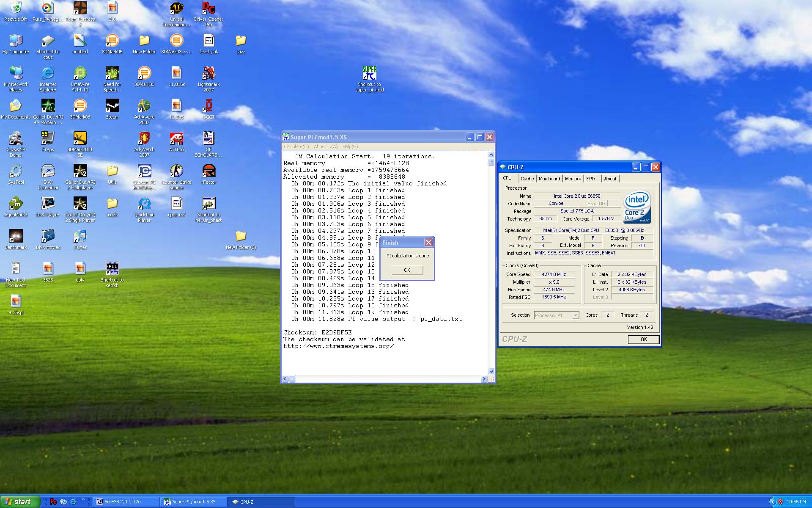Select CPU-Z taskbar button

[261, 502]
